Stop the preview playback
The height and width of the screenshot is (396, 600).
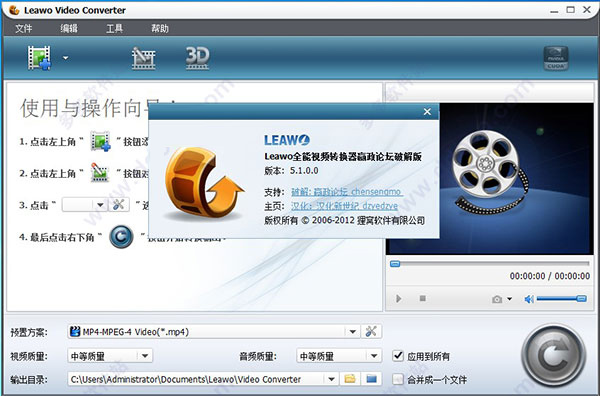pyautogui.click(x=422, y=298)
